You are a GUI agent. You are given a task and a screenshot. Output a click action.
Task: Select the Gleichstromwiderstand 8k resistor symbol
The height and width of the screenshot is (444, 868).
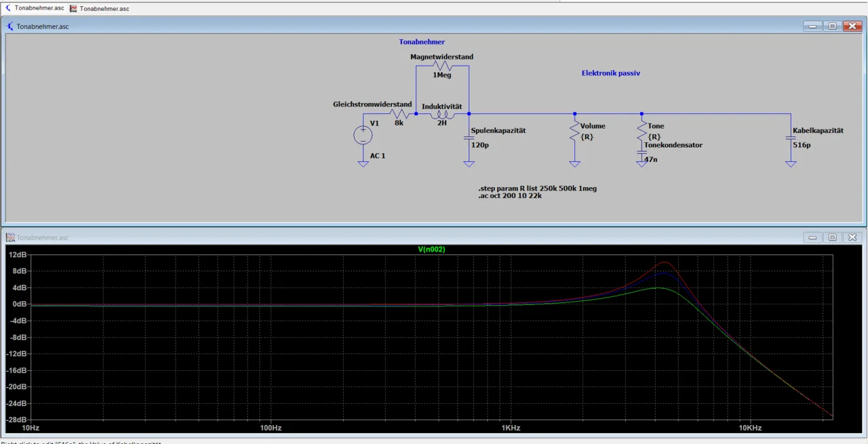[399, 114]
